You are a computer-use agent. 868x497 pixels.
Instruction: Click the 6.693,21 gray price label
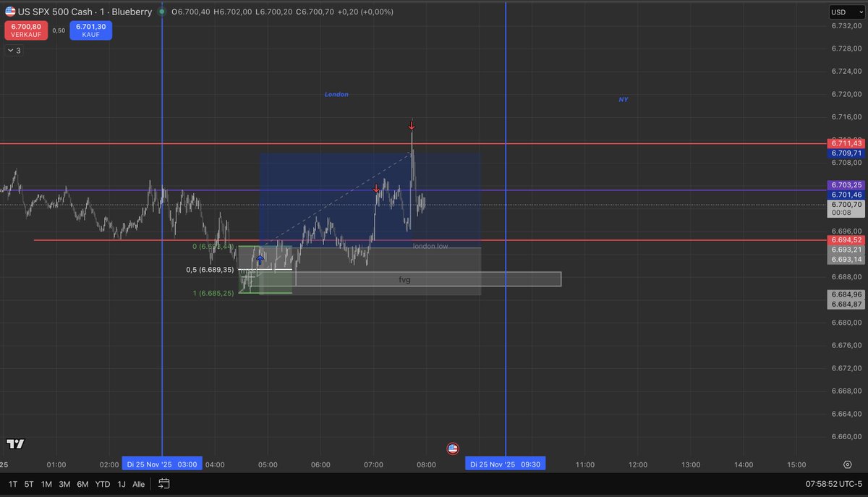[x=846, y=250]
